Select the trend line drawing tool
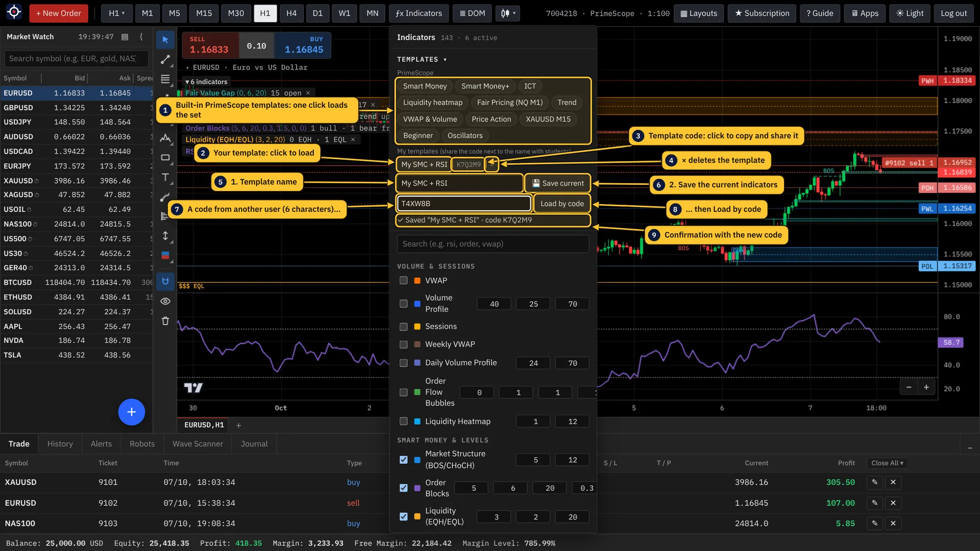The image size is (980, 551). coord(165,60)
